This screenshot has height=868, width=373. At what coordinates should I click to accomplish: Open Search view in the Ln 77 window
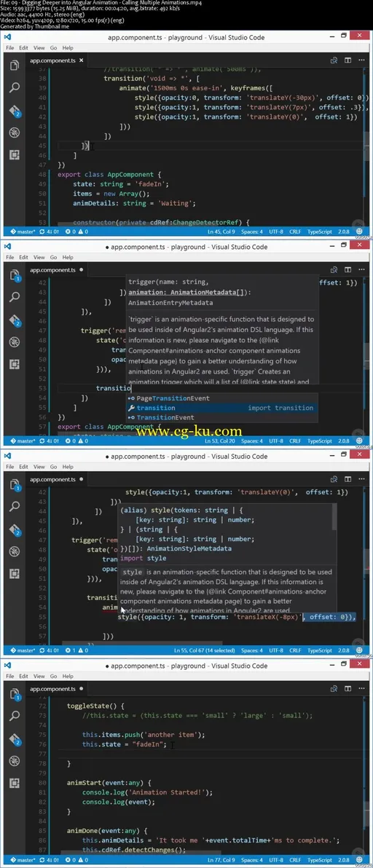[15, 717]
